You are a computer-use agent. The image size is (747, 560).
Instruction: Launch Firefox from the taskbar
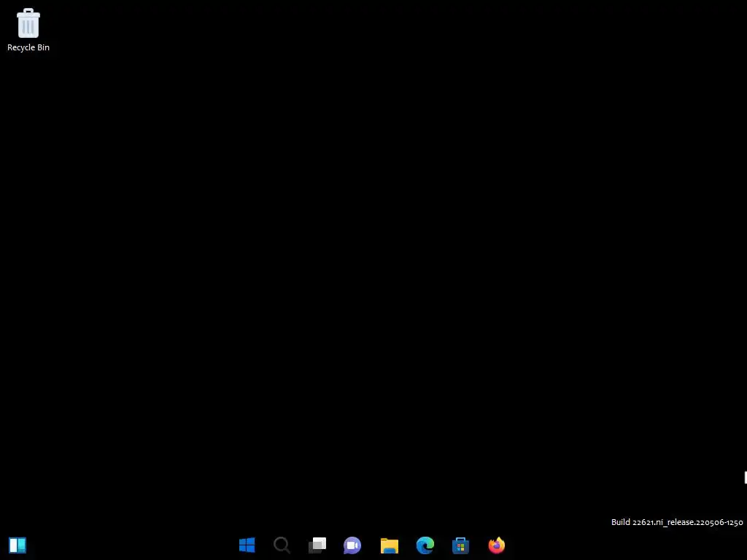(496, 545)
